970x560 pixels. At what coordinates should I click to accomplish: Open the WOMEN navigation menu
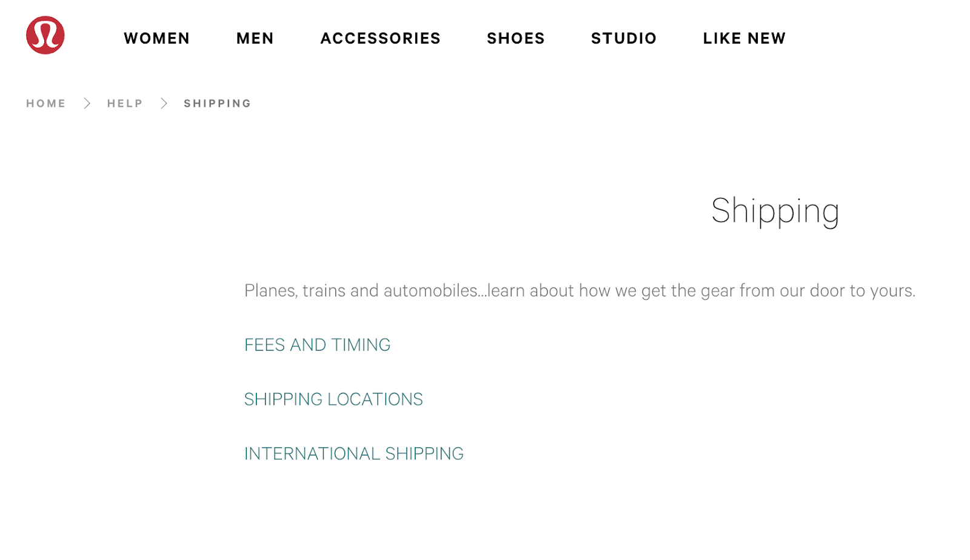coord(156,38)
